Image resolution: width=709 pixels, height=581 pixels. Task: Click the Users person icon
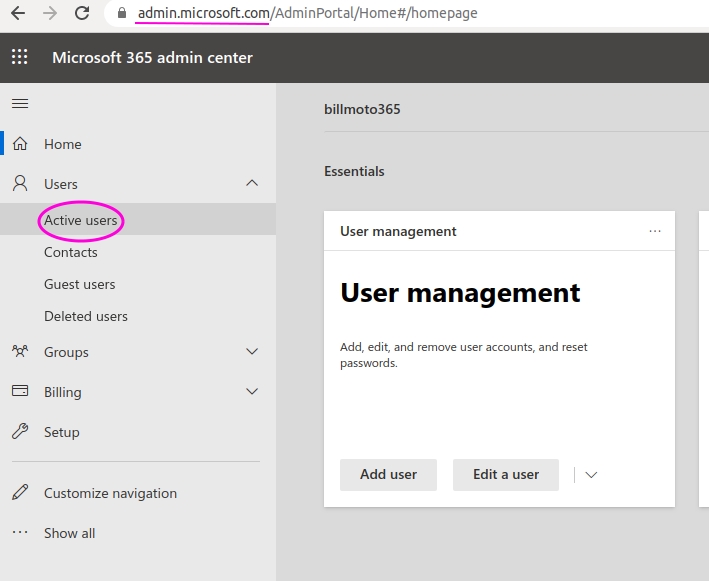pos(20,184)
